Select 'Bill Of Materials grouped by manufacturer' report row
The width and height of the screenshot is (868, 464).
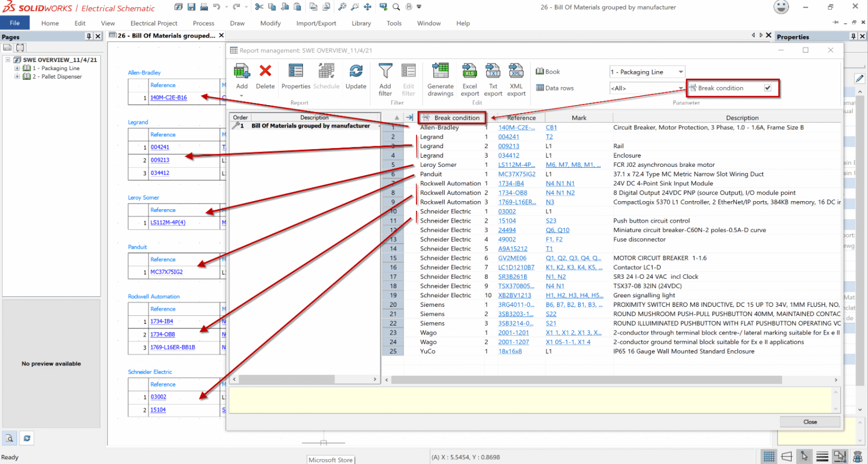coord(305,126)
